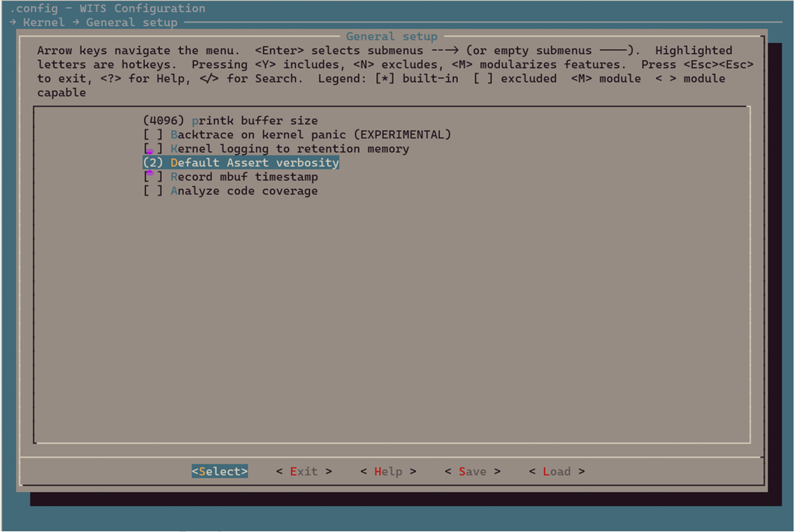The width and height of the screenshot is (795, 532).
Task: Click the .config - WITS Configuration title
Action: tap(108, 8)
